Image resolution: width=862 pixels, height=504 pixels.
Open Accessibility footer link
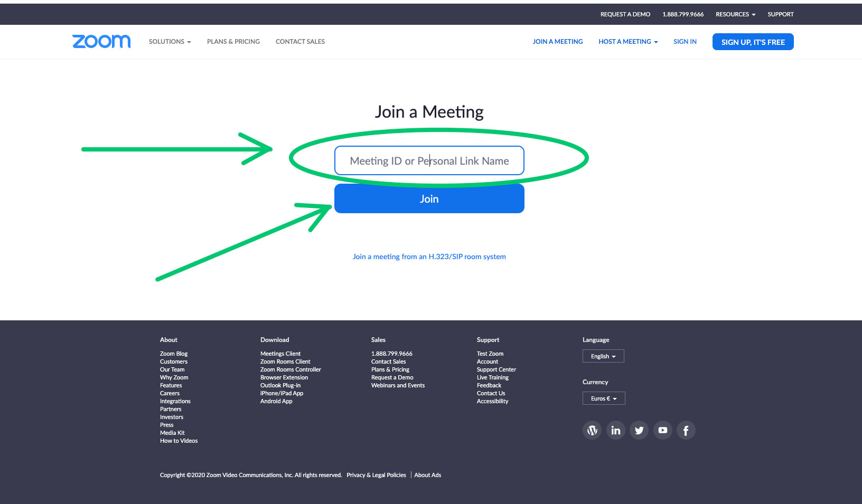(x=493, y=401)
